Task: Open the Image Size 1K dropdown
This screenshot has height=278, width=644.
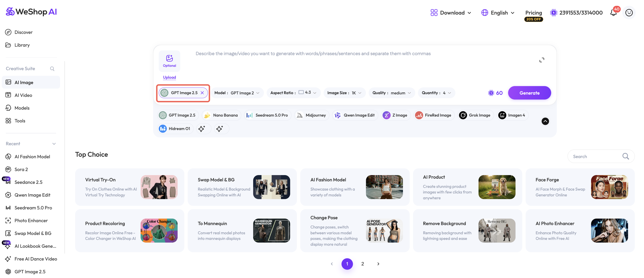Action: (344, 93)
